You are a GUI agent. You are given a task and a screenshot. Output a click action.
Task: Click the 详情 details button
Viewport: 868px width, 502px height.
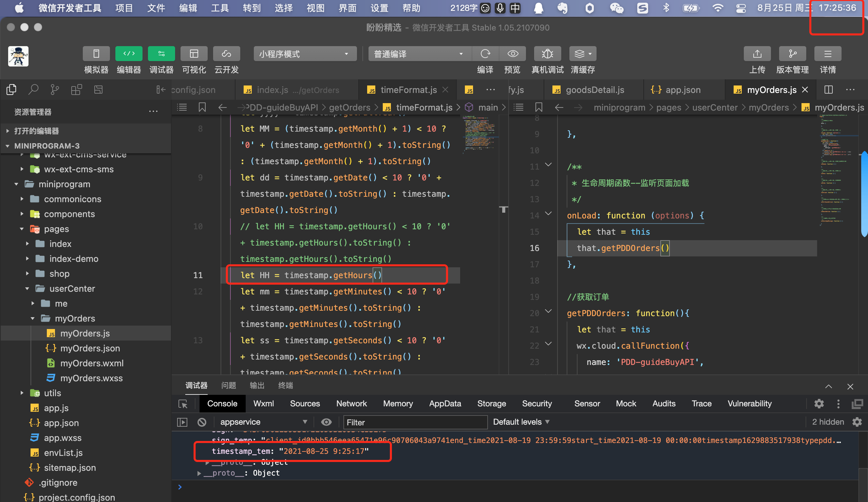[827, 54]
